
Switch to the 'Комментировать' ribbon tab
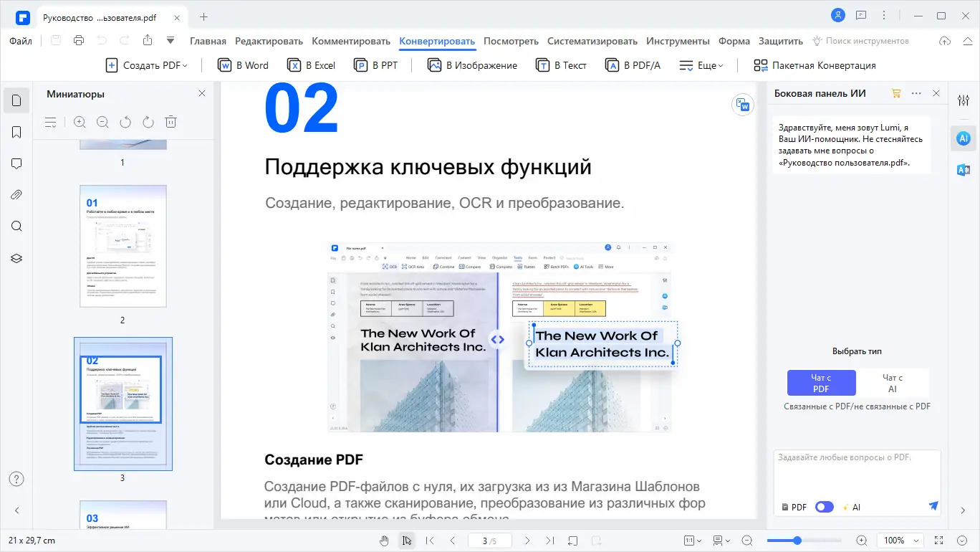click(x=350, y=41)
